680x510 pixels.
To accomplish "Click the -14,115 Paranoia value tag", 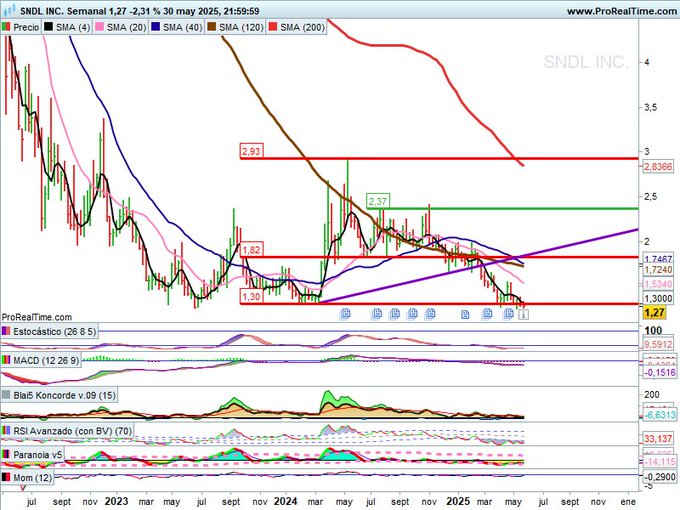I will [x=659, y=461].
